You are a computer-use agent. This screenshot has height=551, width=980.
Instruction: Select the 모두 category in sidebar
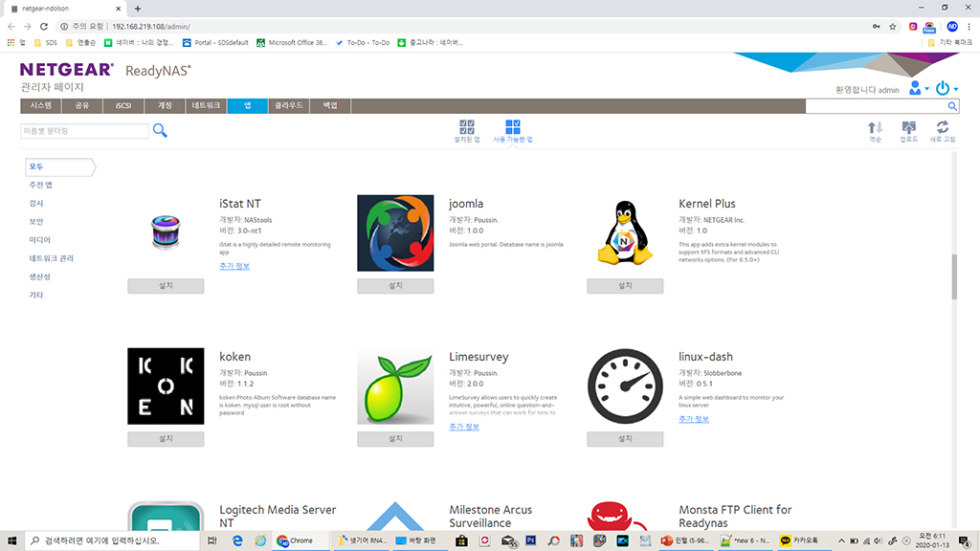(60, 166)
